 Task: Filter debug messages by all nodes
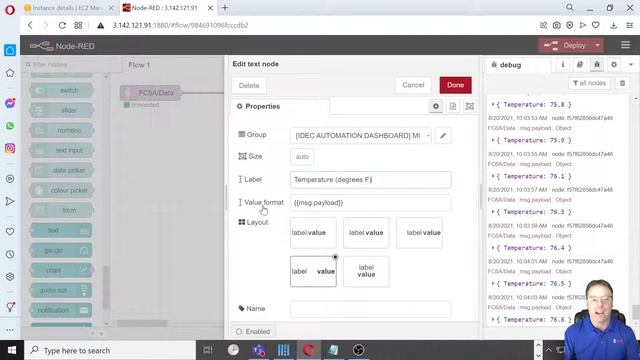589,83
